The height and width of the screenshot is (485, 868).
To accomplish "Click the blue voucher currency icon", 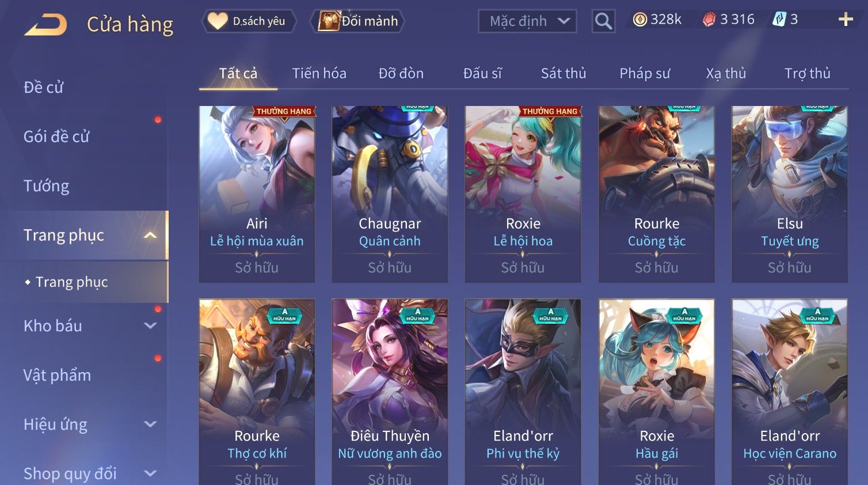I will 779,20.
